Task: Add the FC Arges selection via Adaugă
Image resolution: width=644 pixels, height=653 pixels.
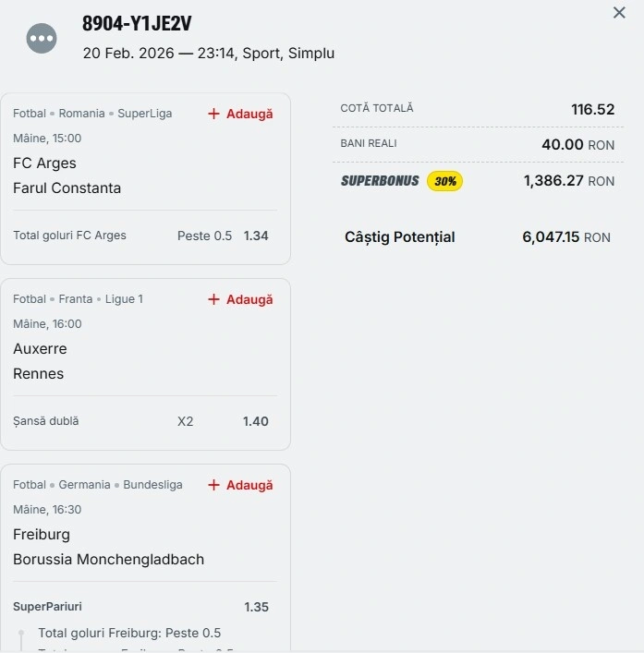Action: tap(240, 114)
